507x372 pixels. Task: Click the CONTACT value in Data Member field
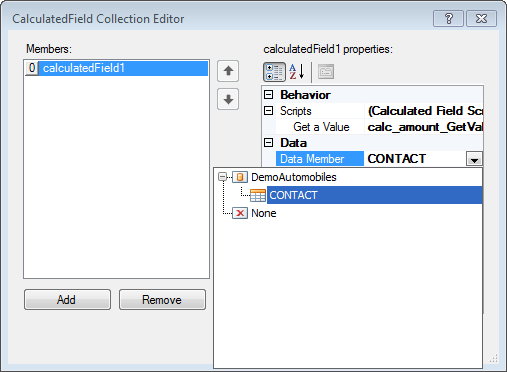click(397, 159)
